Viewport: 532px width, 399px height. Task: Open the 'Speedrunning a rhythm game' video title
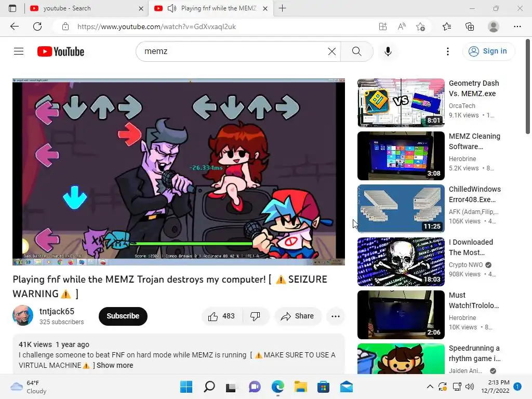(x=474, y=353)
